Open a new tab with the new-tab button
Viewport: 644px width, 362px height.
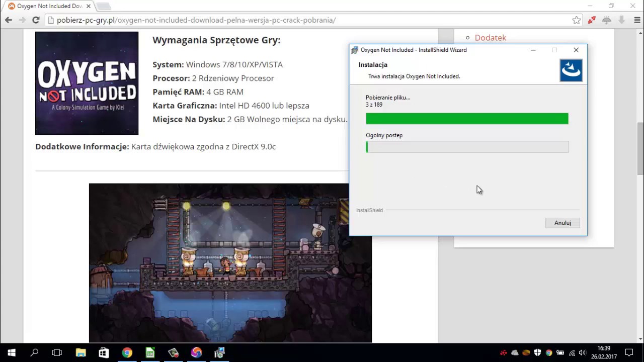point(103,6)
